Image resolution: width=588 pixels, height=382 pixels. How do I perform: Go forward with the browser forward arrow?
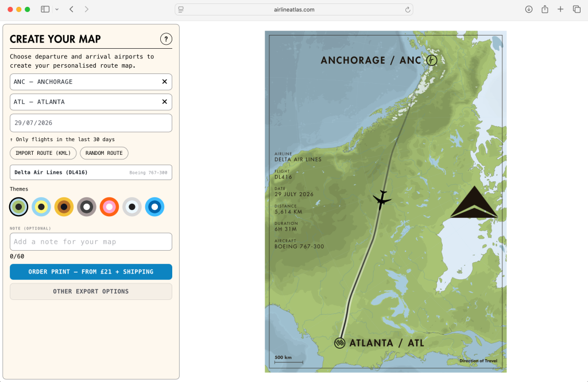(87, 9)
